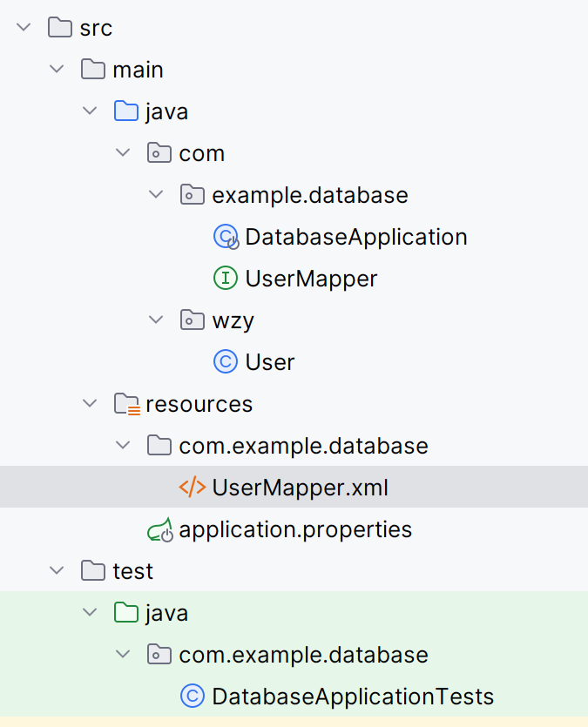Image resolution: width=588 pixels, height=727 pixels.
Task: Select application.properties in the tree
Action: [294, 529]
